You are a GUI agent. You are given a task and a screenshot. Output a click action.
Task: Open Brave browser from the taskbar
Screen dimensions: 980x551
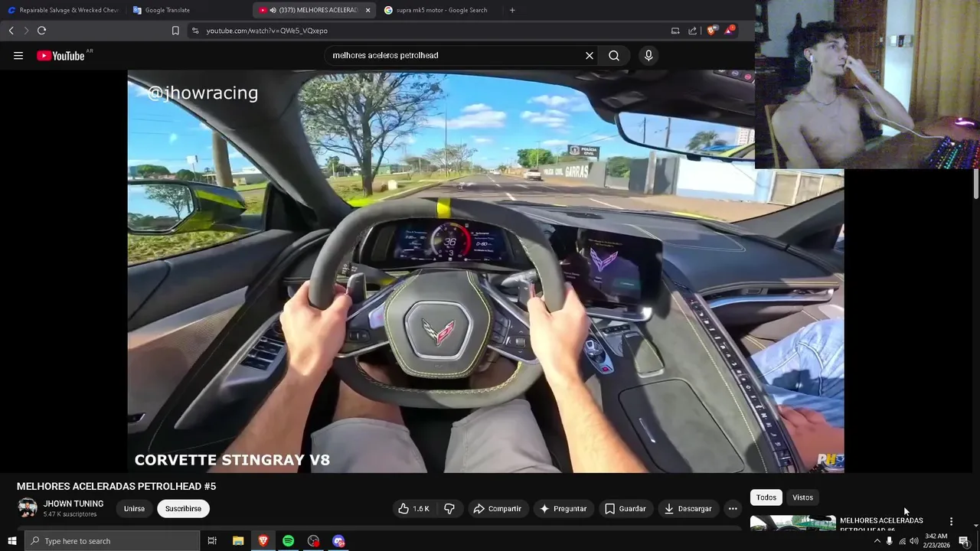[x=263, y=541]
